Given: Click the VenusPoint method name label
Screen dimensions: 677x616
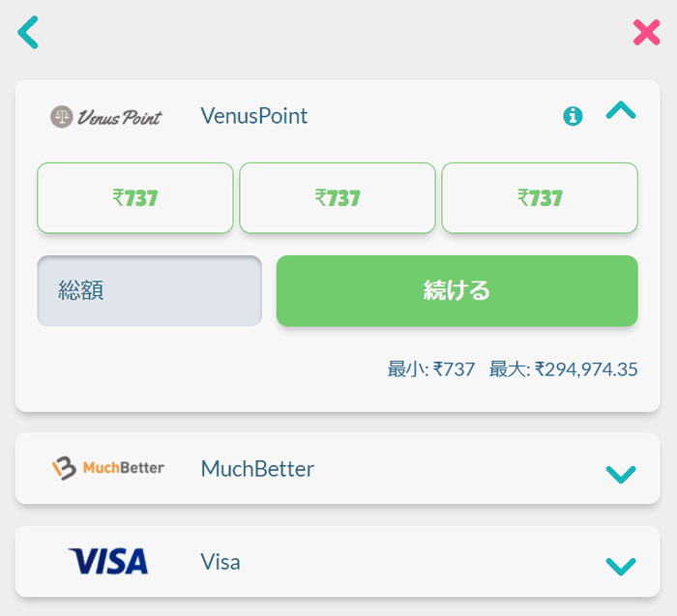Looking at the screenshot, I should (x=254, y=116).
